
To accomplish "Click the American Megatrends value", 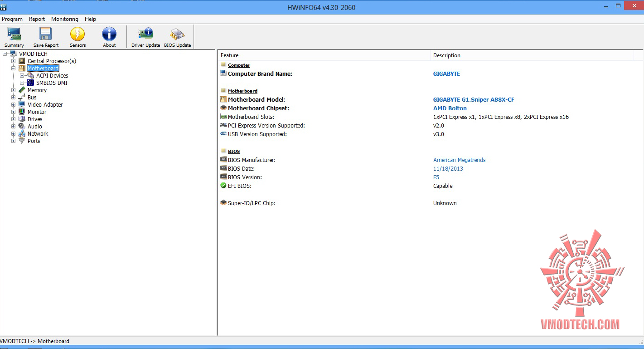I will coord(460,160).
